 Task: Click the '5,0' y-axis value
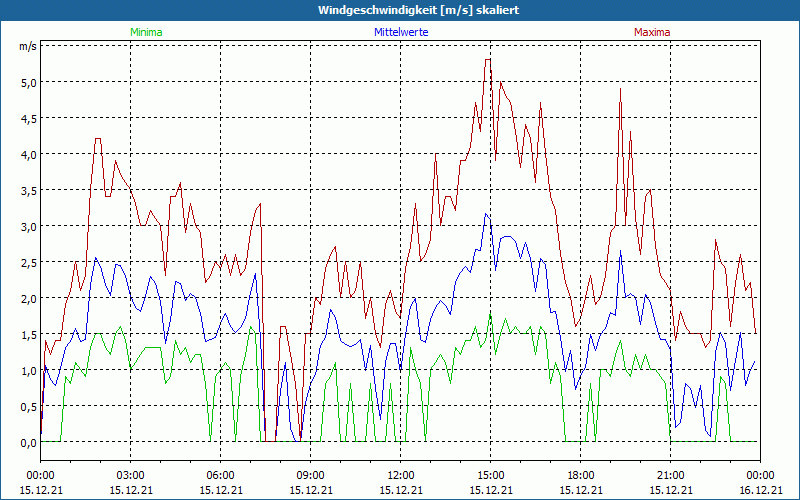(x=29, y=83)
